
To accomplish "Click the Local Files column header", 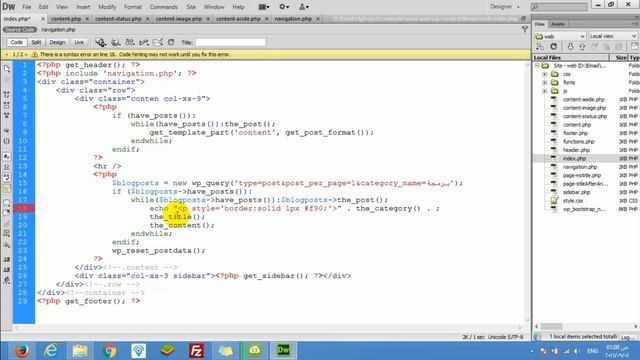I will [571, 58].
